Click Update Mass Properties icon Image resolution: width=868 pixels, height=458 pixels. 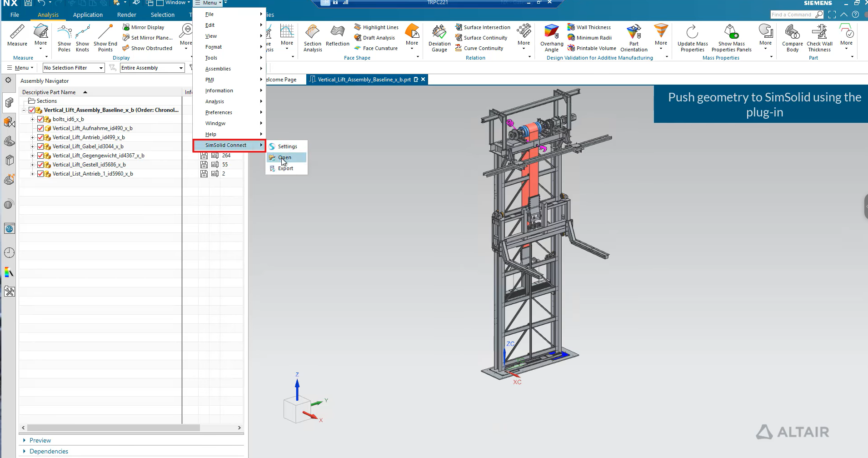coord(693,33)
